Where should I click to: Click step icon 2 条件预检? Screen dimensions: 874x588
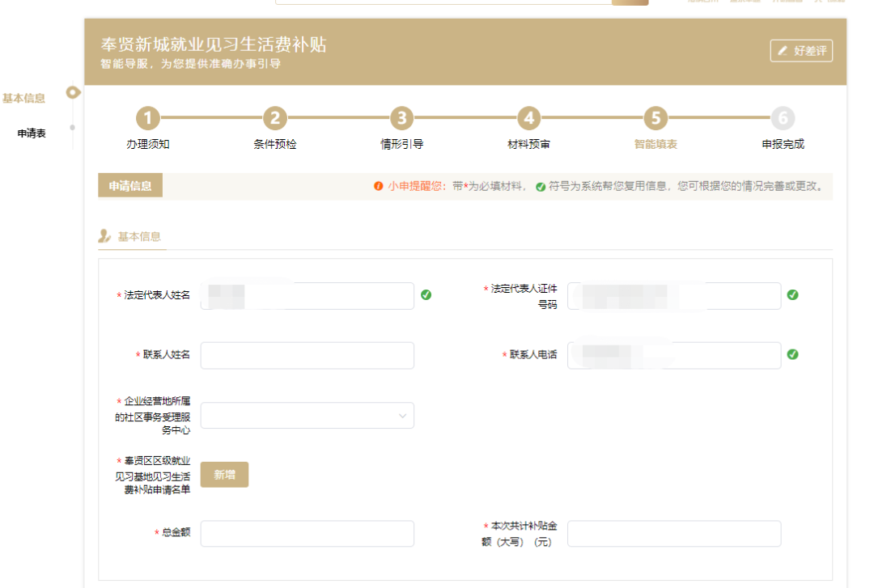point(274,118)
